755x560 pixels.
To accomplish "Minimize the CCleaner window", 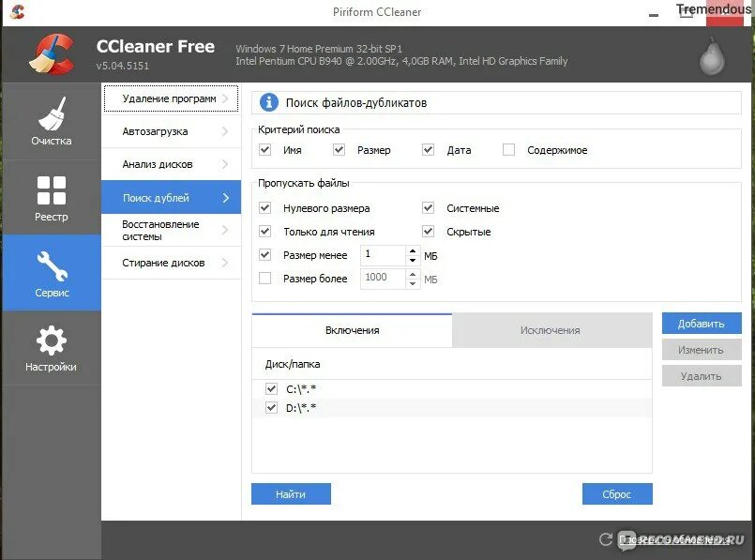I will tap(654, 14).
